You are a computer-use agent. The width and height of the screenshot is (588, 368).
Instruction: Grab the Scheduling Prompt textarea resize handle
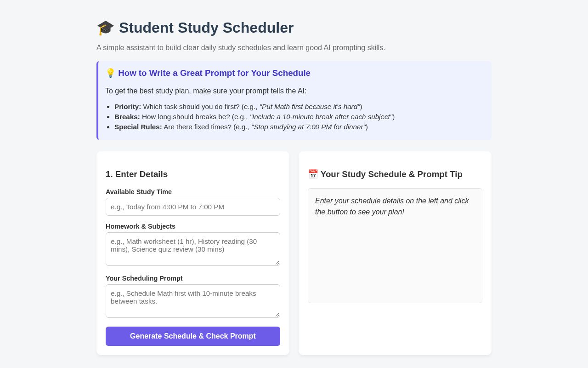click(277, 315)
